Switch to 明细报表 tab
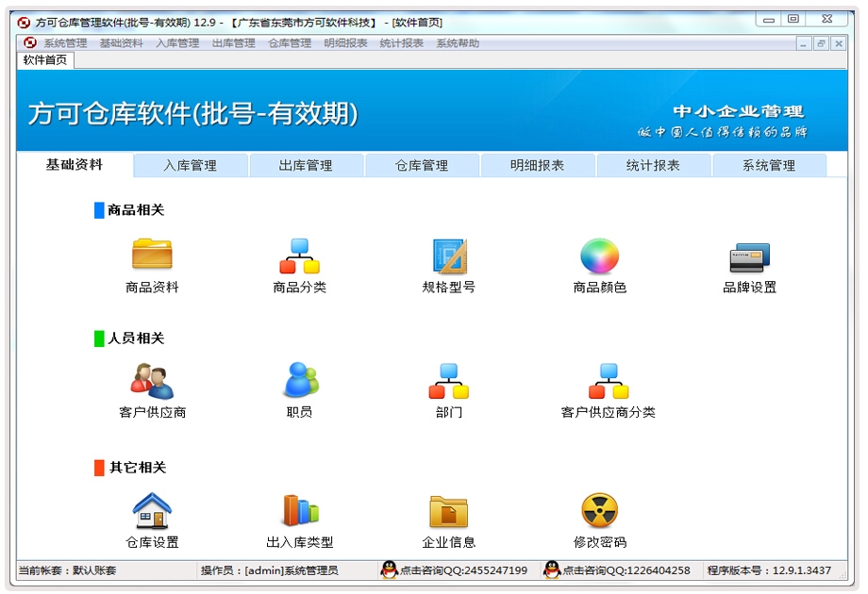868x594 pixels. pos(538,165)
